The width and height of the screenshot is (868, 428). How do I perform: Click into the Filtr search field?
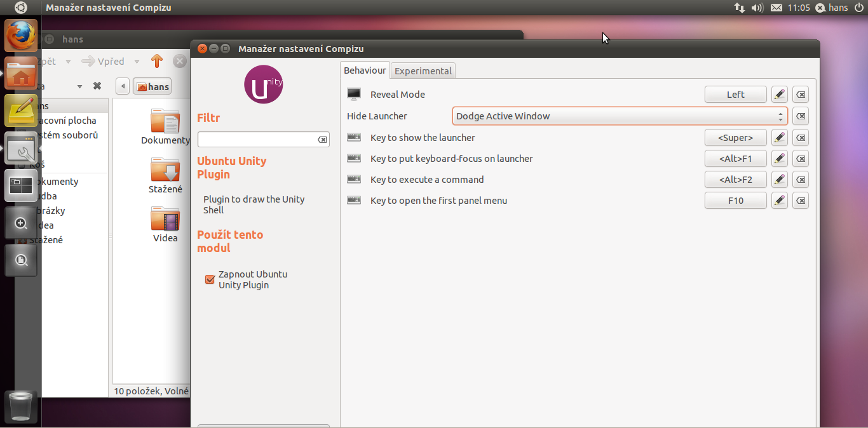click(257, 140)
